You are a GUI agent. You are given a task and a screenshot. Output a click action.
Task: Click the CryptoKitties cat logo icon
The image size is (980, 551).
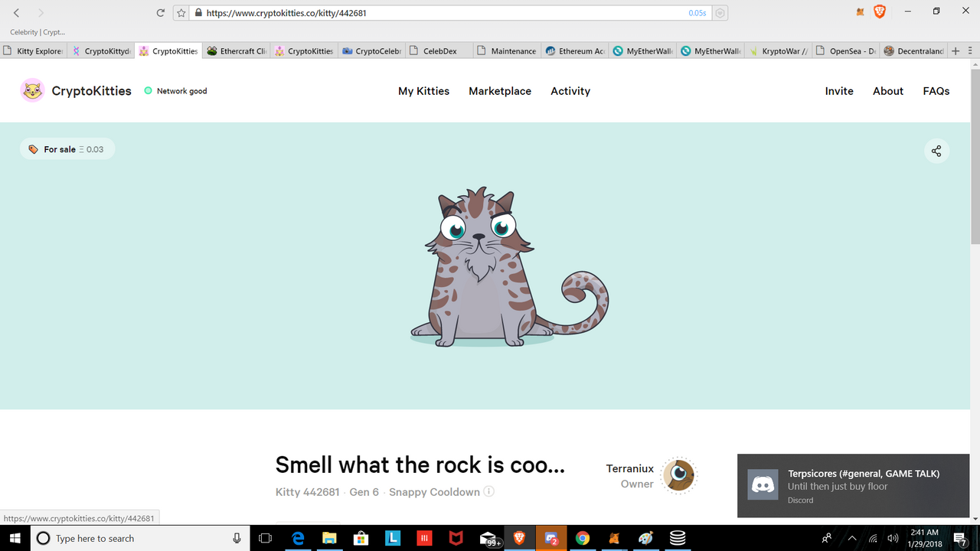tap(32, 90)
